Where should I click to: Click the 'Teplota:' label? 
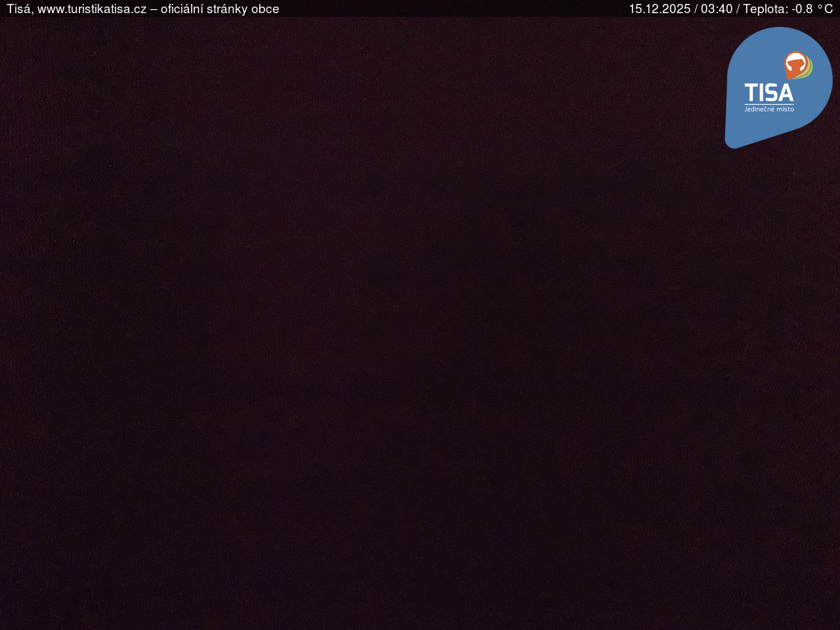click(765, 9)
